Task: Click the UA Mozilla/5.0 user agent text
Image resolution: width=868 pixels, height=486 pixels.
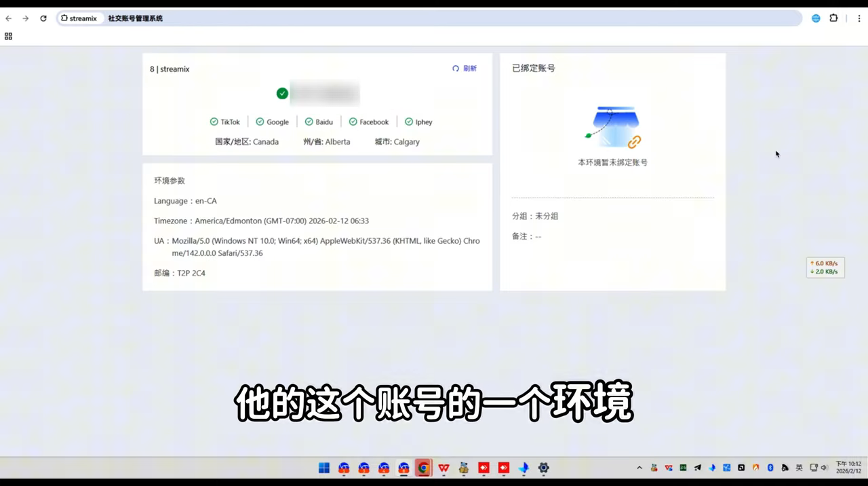Action: point(317,247)
